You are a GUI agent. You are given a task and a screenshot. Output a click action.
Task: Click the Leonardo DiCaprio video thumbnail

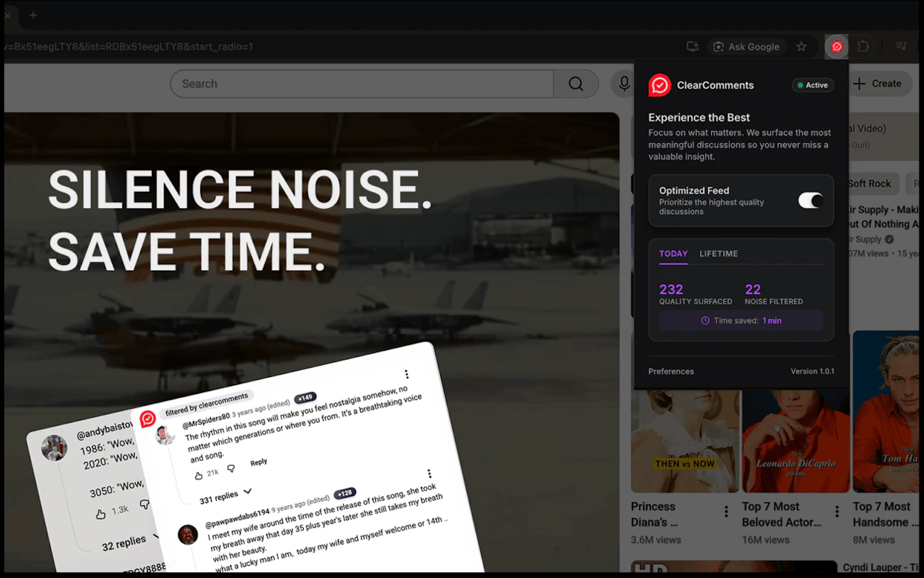pos(796,440)
